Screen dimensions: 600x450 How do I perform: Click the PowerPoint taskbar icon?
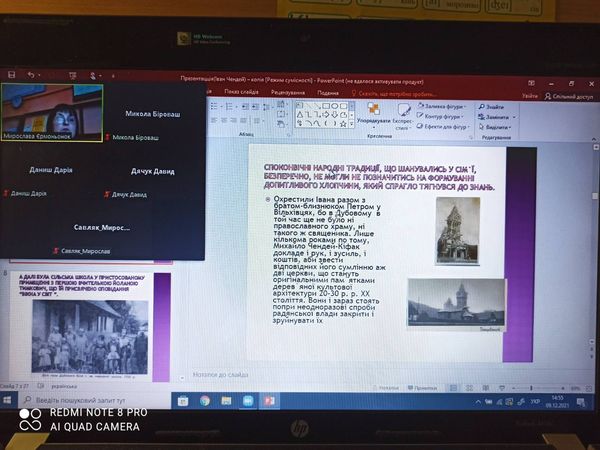pyautogui.click(x=269, y=401)
